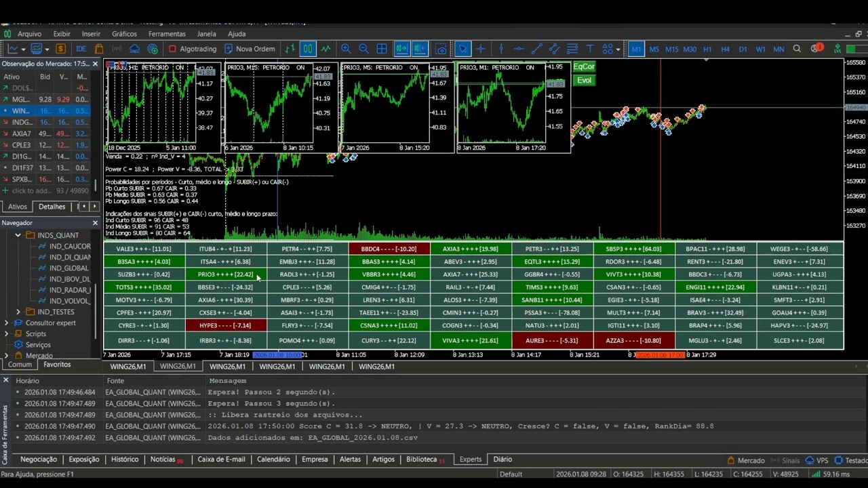Expand the IND_TESTES folder
This screenshot has height=488, width=868.
pyautogui.click(x=18, y=312)
